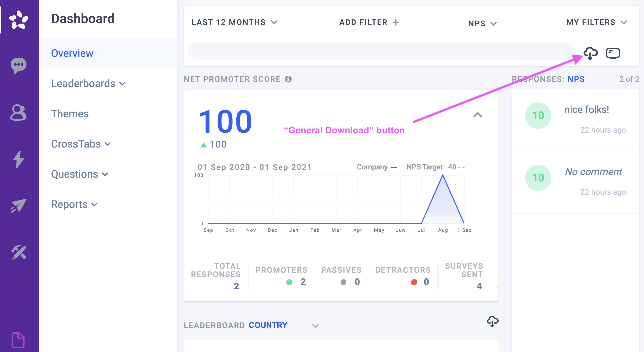The image size is (644, 352).
Task: Click the lightning bolt sidebar icon
Action: pos(18,159)
